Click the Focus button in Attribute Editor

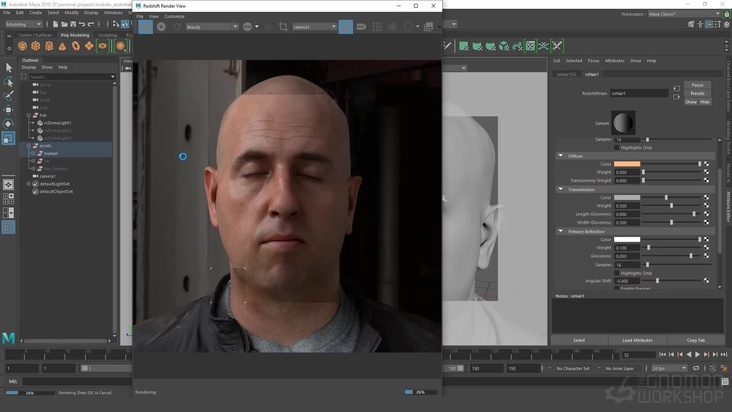tap(697, 85)
